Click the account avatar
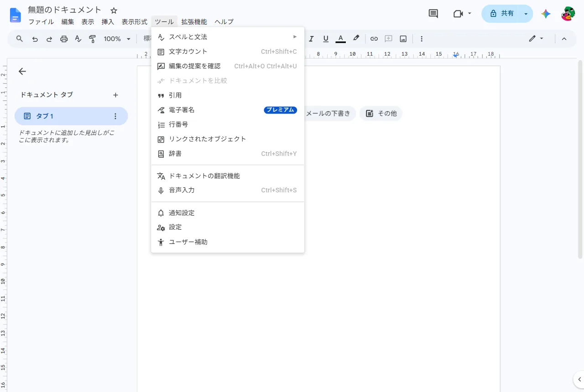Screen dimensions: 584x392 (568, 14)
